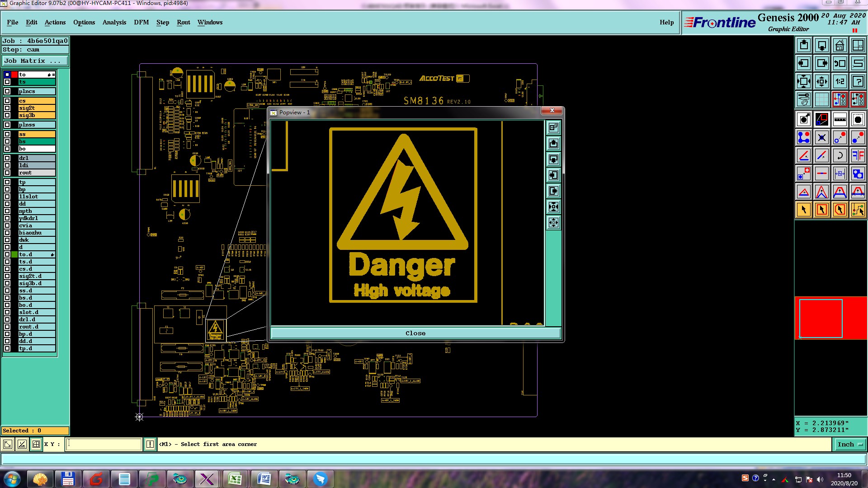Click the mirror flip (F|F) tool icon
Viewport: 868px width, 488px height.
pyautogui.click(x=858, y=155)
